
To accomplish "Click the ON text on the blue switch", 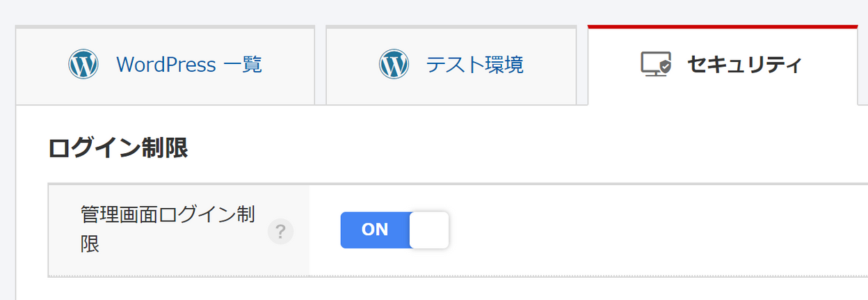I will tap(375, 230).
